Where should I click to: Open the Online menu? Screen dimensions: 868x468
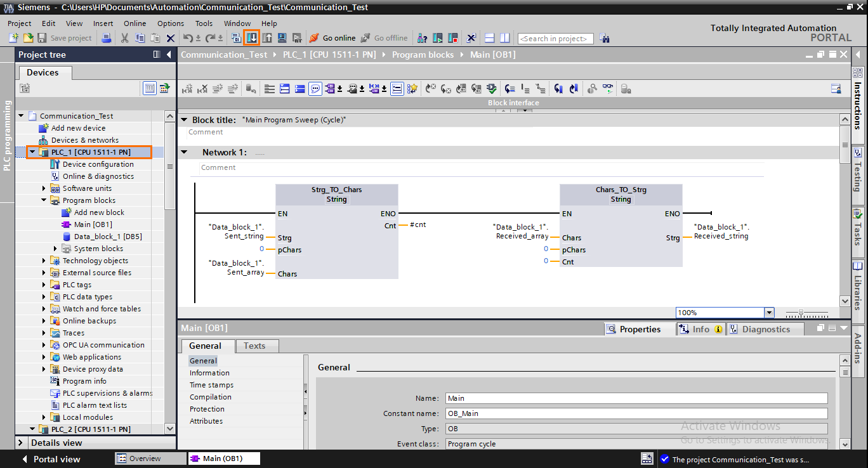pos(135,23)
